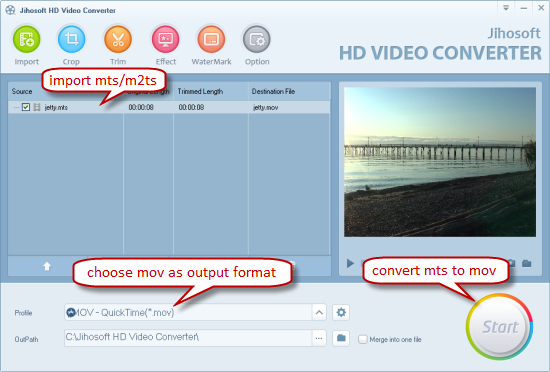Collapse the jetty.mts tree row expander
Image resolution: width=550 pixels, height=372 pixels.
pos(16,107)
